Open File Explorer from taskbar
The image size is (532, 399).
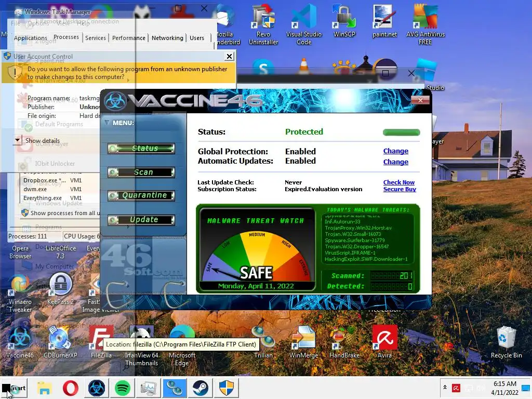[x=45, y=388]
